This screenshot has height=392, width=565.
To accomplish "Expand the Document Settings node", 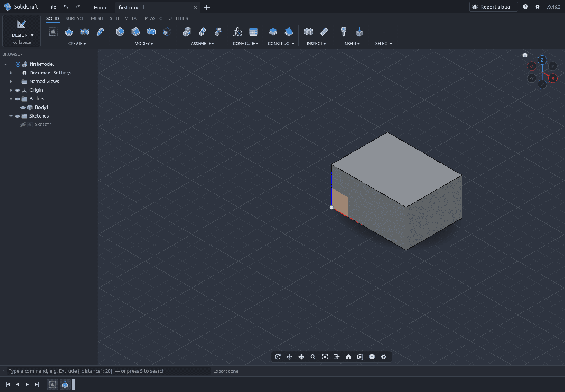I will click(x=11, y=73).
